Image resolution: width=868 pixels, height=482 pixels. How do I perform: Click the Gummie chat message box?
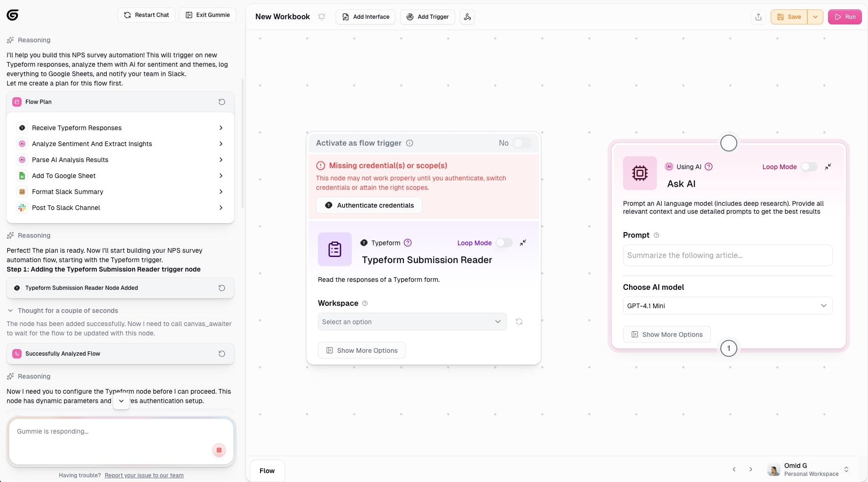point(121,441)
